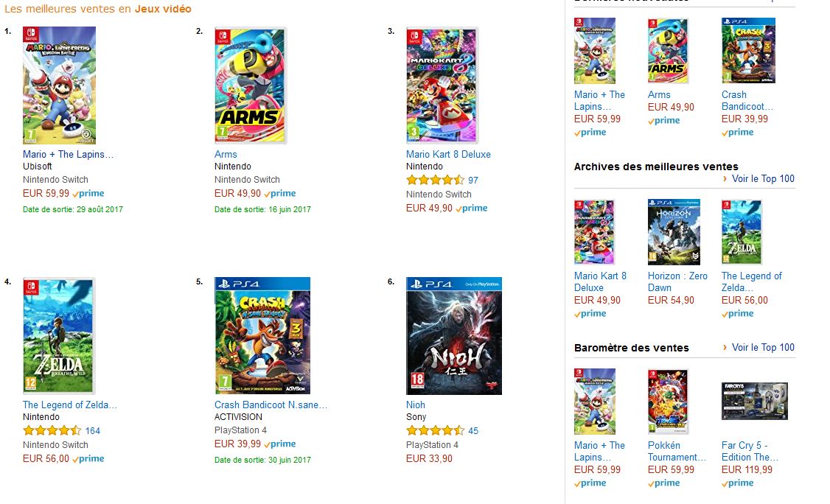
Task: Open the Far Cry 5 edition thumbnail
Action: coord(755,402)
